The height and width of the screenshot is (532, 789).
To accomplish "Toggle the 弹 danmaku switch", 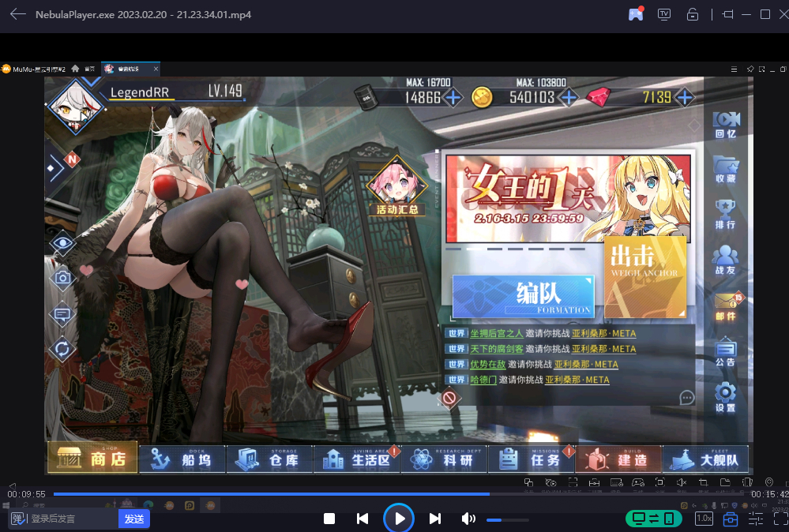I will click(x=17, y=519).
